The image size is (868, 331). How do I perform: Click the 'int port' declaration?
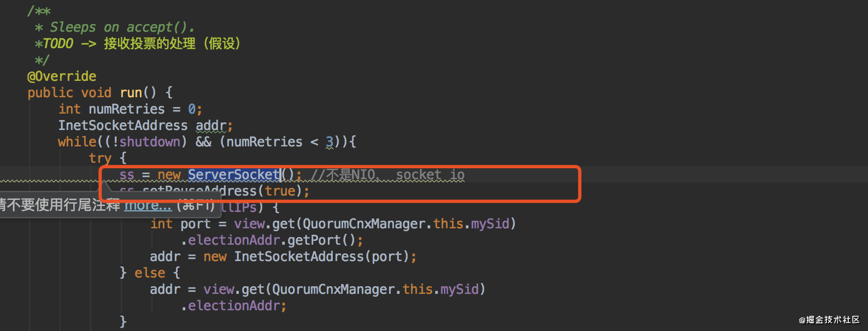point(180,224)
